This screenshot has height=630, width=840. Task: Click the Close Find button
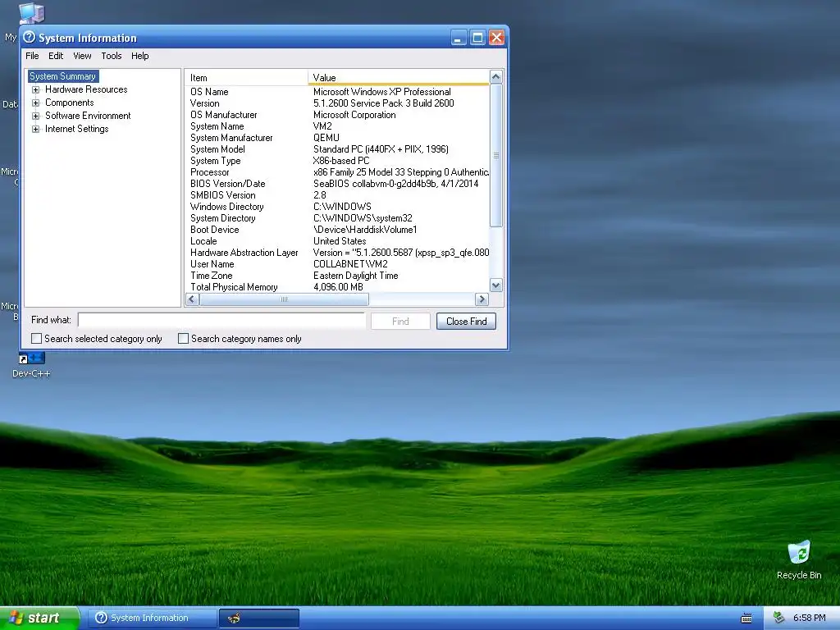[466, 322]
